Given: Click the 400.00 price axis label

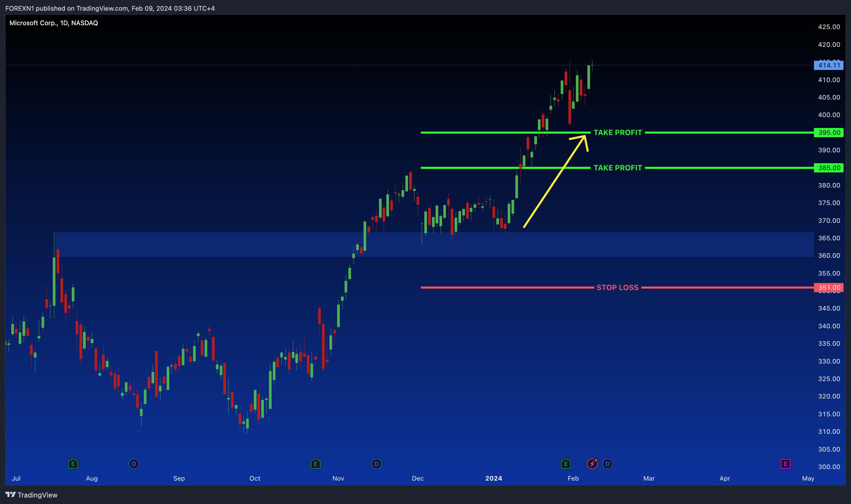Looking at the screenshot, I should tap(829, 115).
